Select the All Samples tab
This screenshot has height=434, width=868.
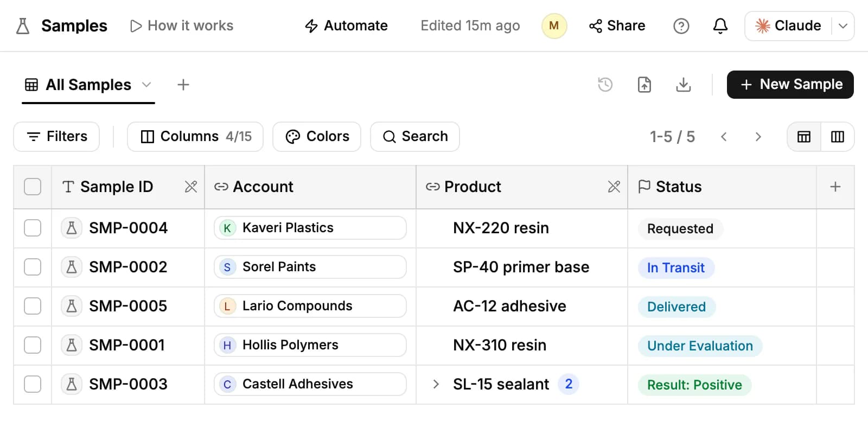pos(88,85)
